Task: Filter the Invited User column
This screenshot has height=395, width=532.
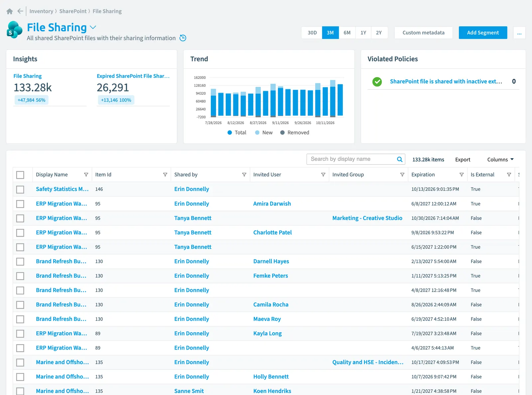Action: click(323, 175)
